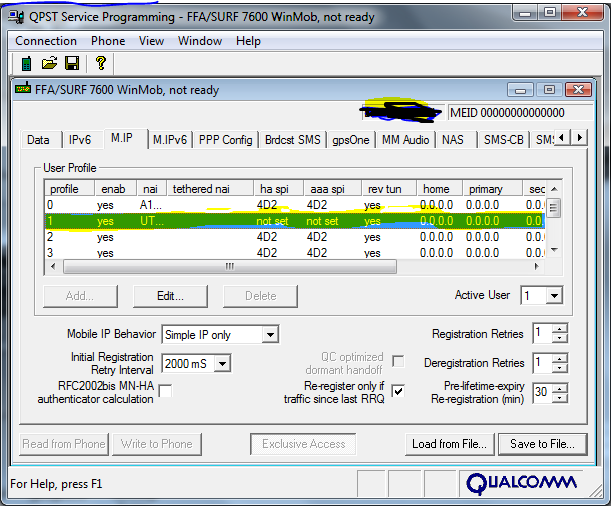
Task: Open the Active User dropdown
Action: 554,296
